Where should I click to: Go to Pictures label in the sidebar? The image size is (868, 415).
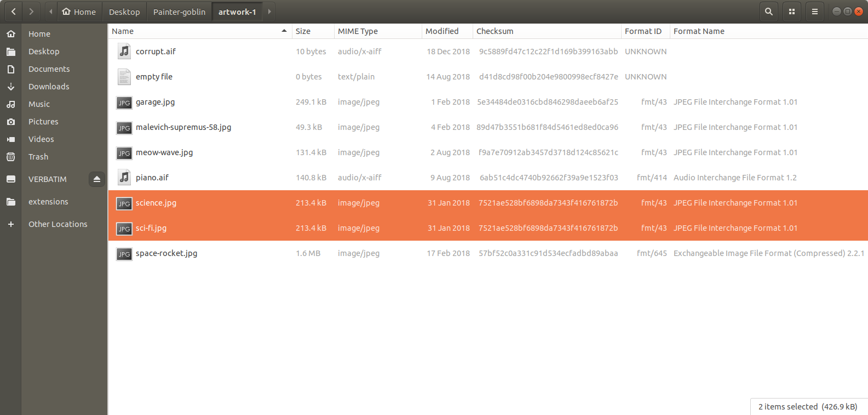point(43,122)
